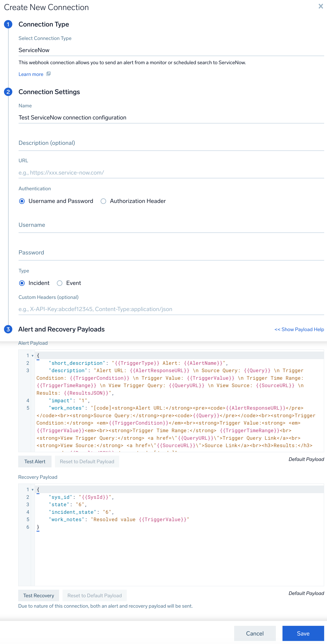The height and width of the screenshot is (644, 327).
Task: Select Username and Password authentication
Action: coord(22,201)
